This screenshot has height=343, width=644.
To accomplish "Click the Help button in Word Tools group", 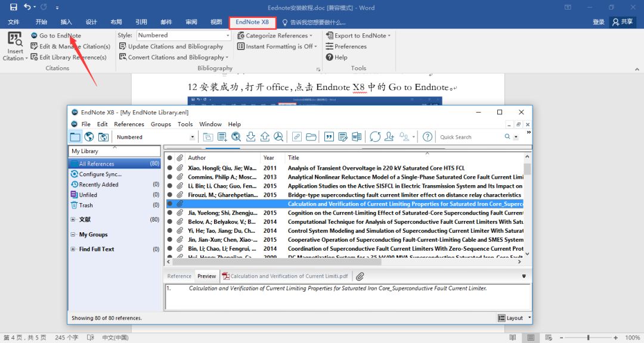I will (x=336, y=57).
